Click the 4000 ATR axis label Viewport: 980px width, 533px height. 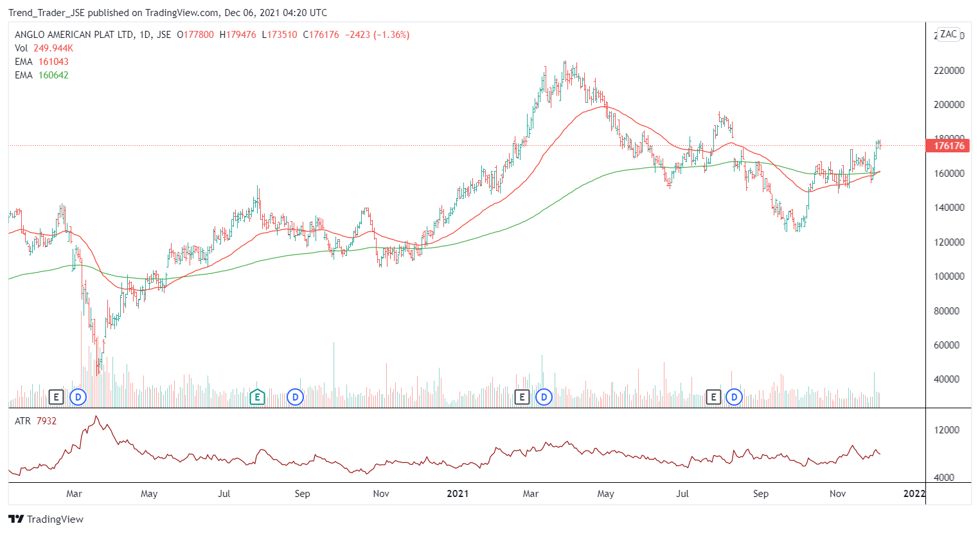[944, 478]
